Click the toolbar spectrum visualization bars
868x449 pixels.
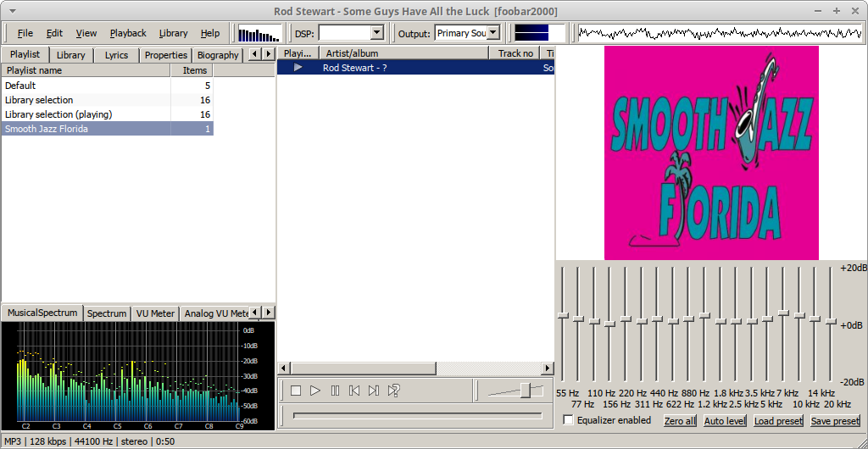click(x=259, y=34)
